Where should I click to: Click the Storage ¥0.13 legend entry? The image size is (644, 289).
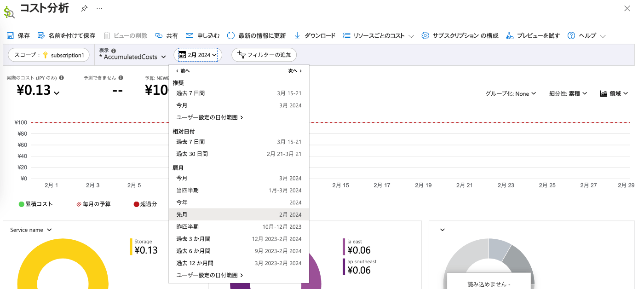tap(144, 247)
